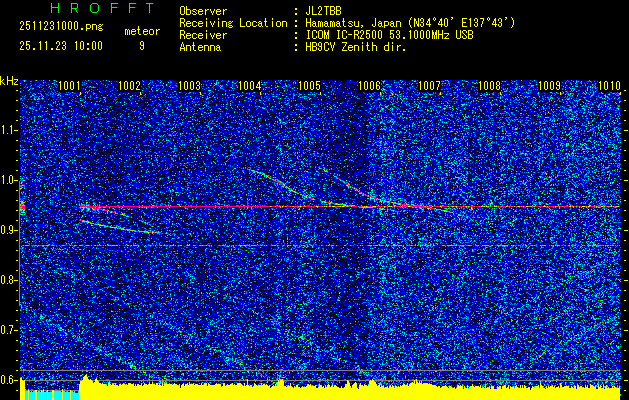Click the 1.1 kHz axis label

9,130
